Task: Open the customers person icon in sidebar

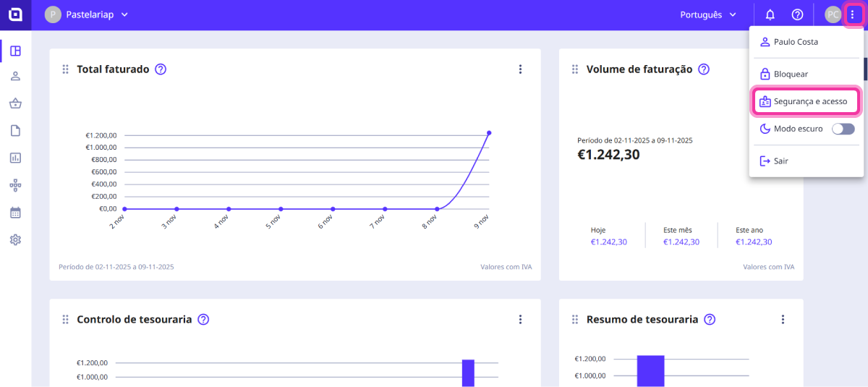Action: click(15, 77)
